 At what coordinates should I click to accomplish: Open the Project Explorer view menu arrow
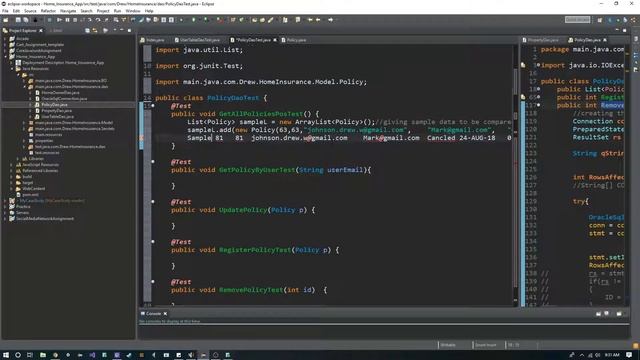point(115,31)
